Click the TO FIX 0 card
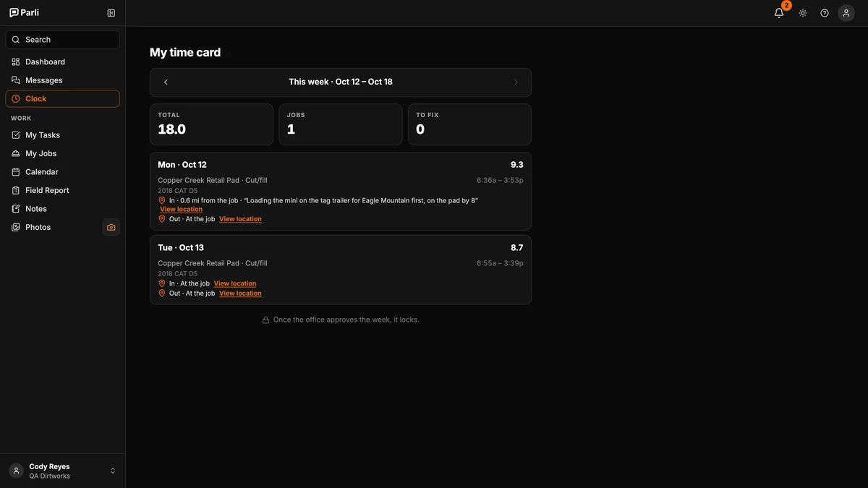Image resolution: width=868 pixels, height=488 pixels. [469, 124]
